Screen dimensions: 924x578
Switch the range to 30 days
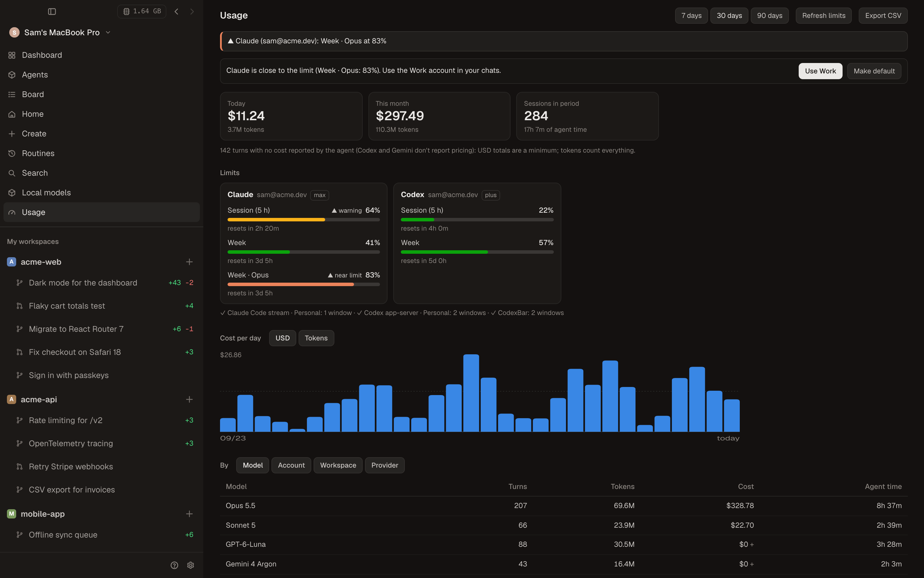click(729, 16)
